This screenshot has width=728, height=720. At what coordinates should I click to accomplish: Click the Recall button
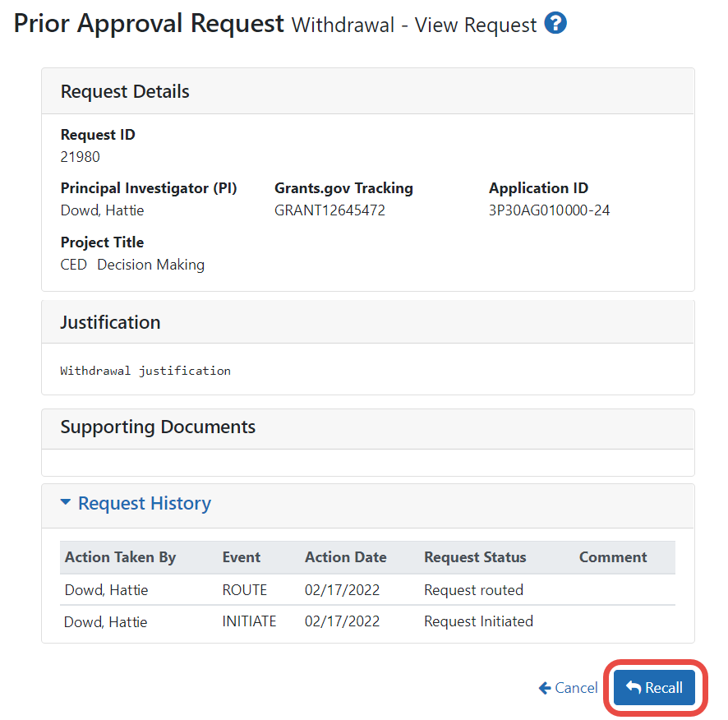point(654,688)
